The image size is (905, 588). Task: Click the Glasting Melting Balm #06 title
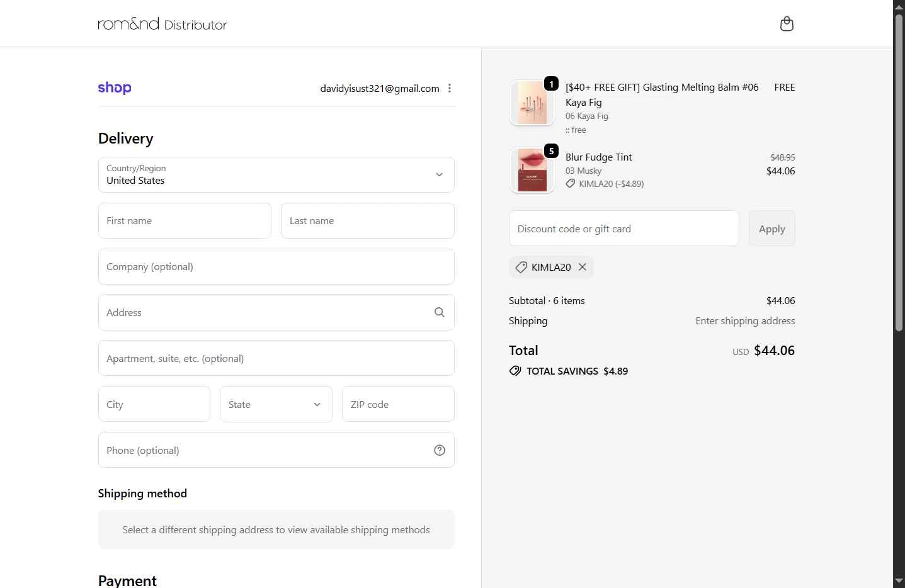coord(662,94)
